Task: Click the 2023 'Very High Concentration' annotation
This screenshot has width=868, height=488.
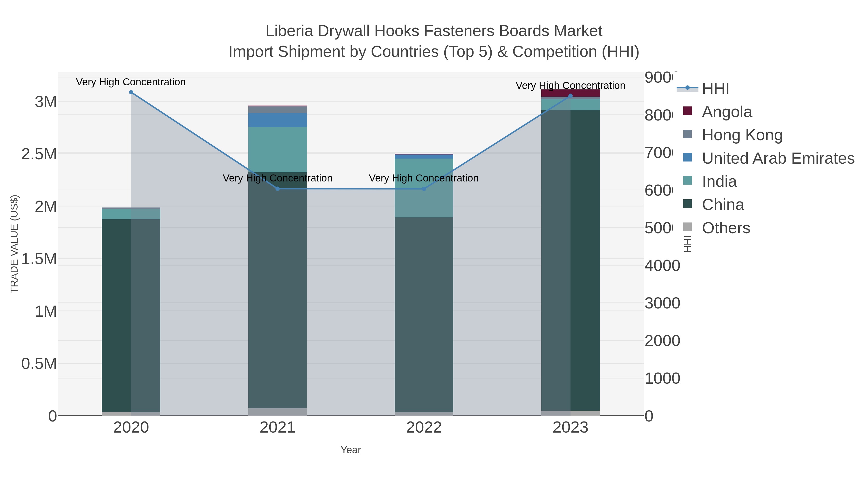Action: click(570, 86)
